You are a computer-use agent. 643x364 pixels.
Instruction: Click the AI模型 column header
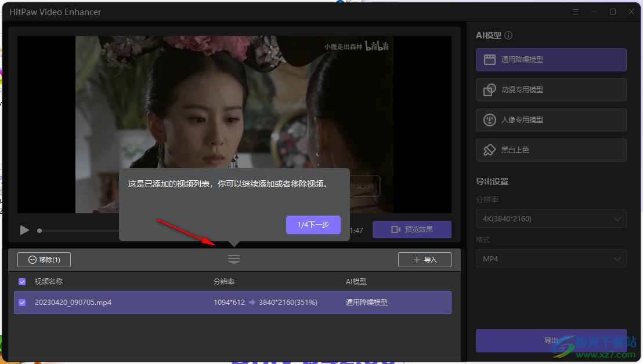coord(356,282)
